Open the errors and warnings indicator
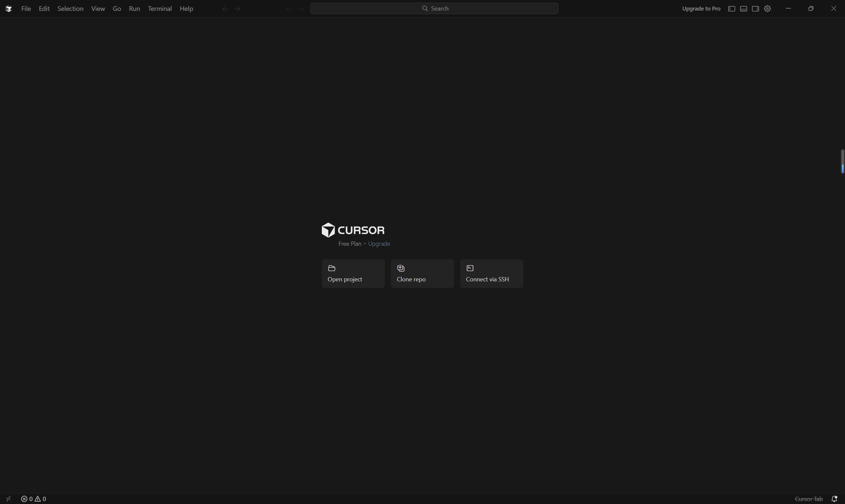 click(x=34, y=499)
